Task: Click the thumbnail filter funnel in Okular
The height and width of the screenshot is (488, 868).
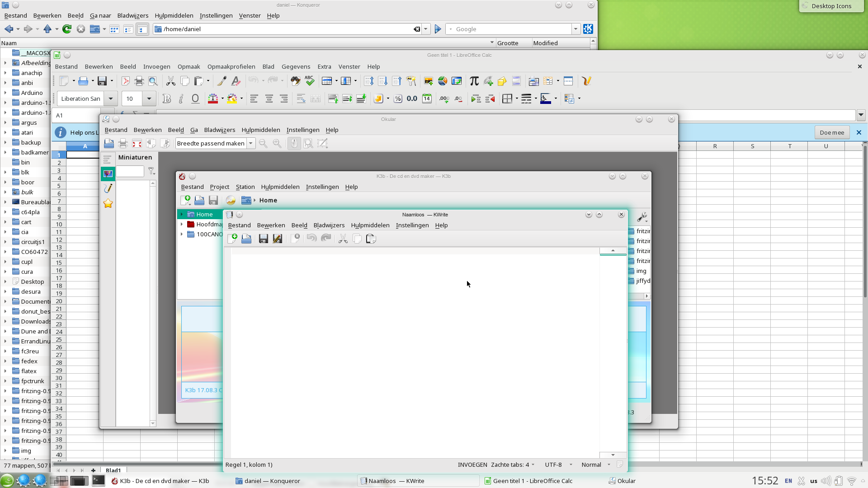Action: [151, 171]
